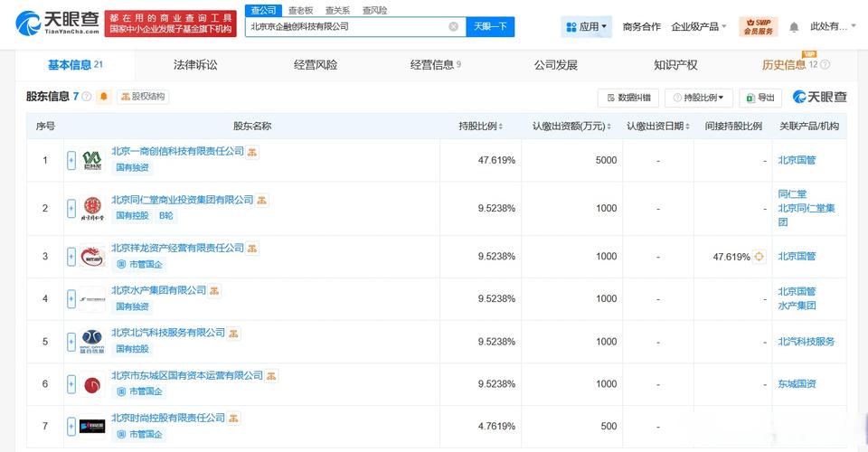The image size is (868, 452).
Task: Open the user account dropdown 此处有…
Action: [x=833, y=26]
